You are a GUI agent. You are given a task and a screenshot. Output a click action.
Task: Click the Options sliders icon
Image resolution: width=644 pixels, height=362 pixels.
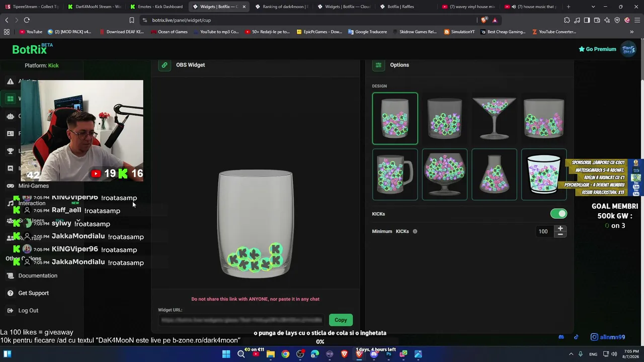378,65
